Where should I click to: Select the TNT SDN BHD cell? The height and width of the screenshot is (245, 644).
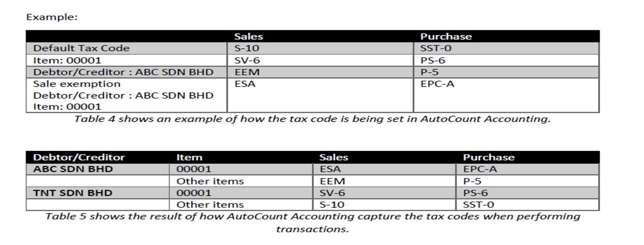click(73, 193)
